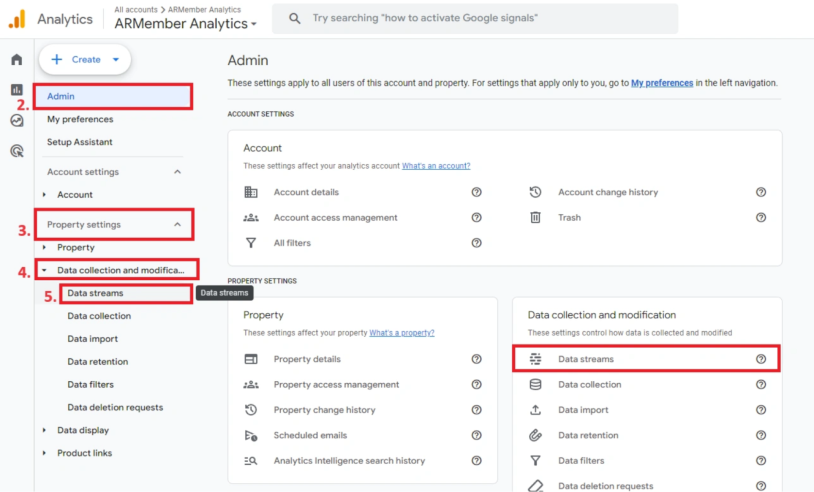Image resolution: width=814 pixels, height=492 pixels.
Task: Click help icon beside Analytics Intelligence search history
Action: (476, 461)
